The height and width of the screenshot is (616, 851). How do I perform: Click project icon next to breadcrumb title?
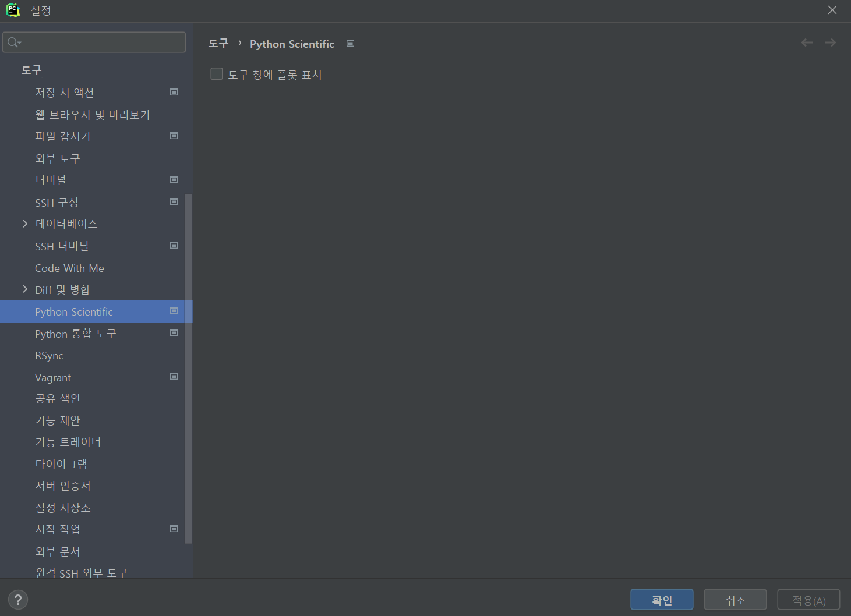tap(350, 43)
